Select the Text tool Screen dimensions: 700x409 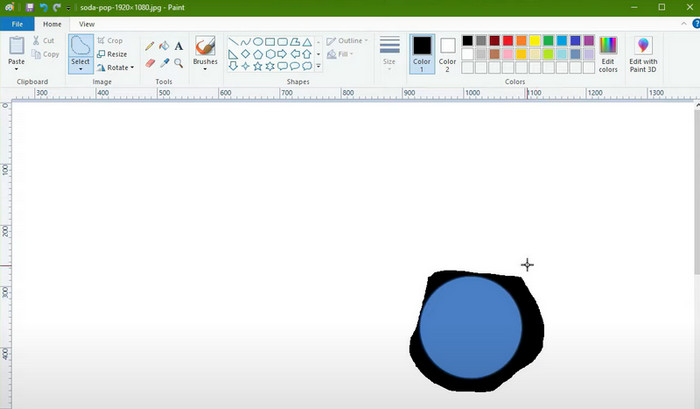pyautogui.click(x=179, y=46)
